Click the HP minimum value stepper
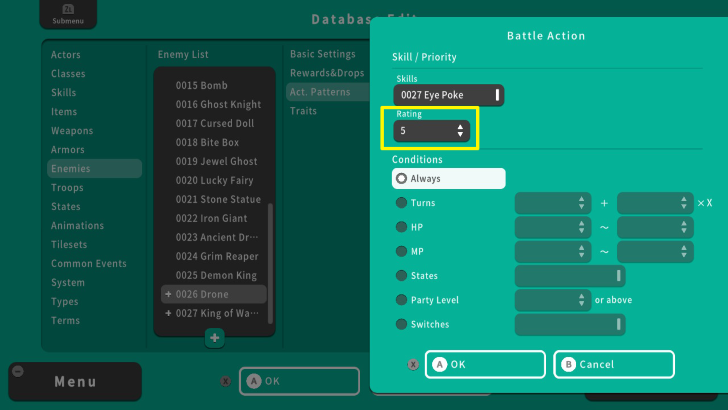 click(x=553, y=227)
